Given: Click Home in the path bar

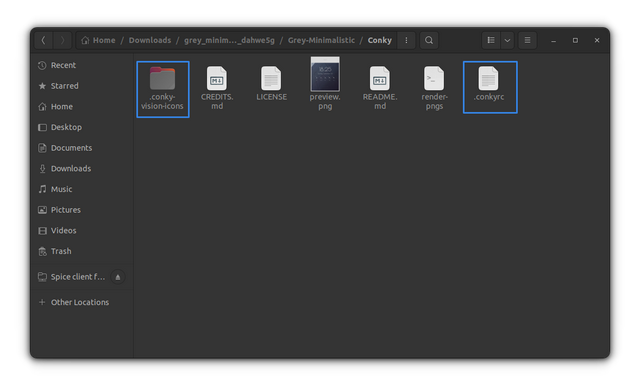Looking at the screenshot, I should 98,40.
